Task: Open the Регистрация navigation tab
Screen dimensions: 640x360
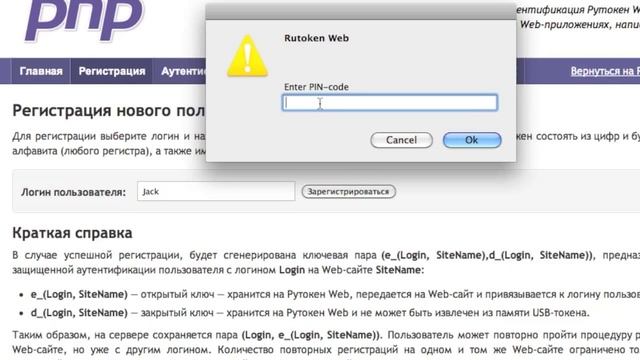Action: [x=112, y=71]
